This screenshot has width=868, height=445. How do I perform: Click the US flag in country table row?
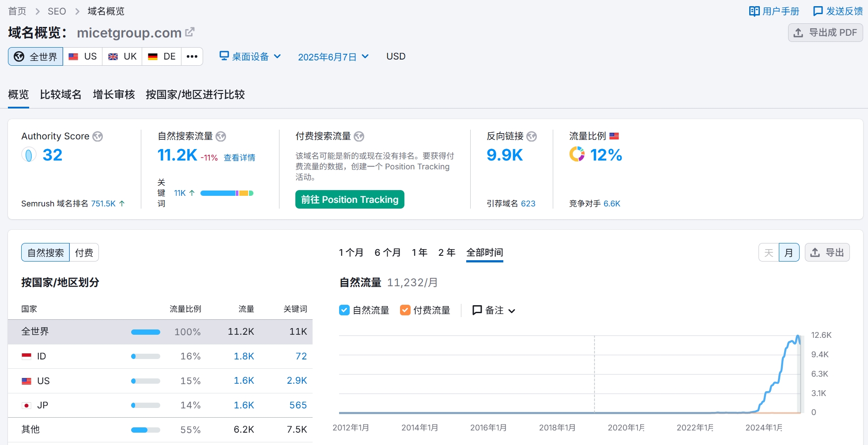click(26, 381)
